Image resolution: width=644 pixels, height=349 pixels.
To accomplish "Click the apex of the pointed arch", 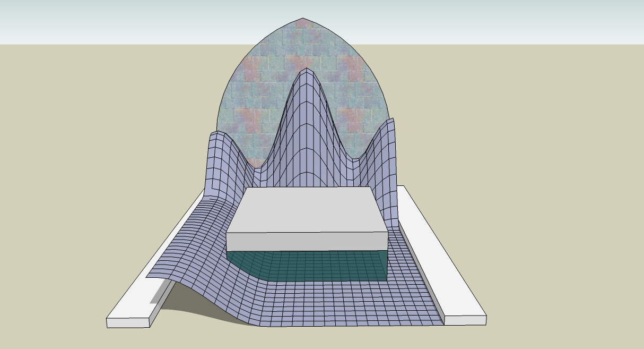I will coord(303,19).
